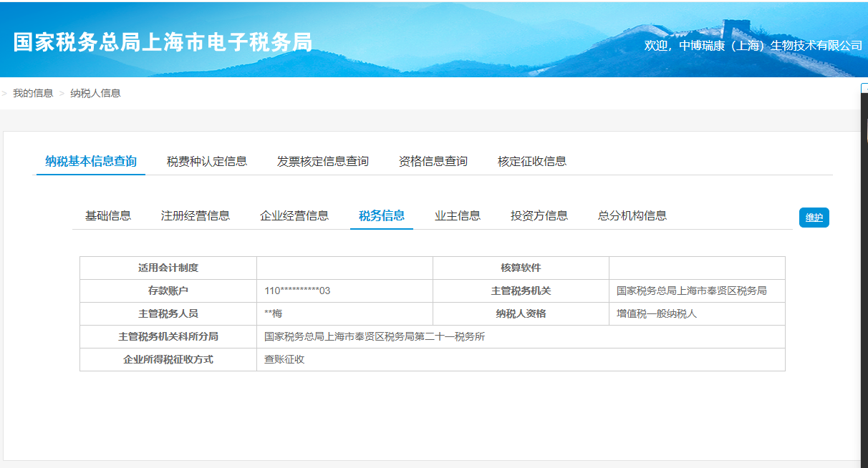The image size is (868, 468).
Task: Click the 主管税务机关科所分局 label cell
Action: point(168,336)
